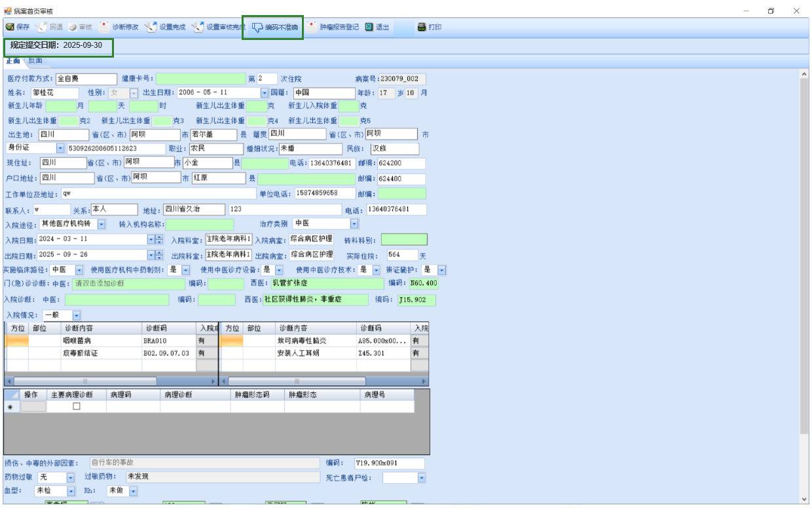The height and width of the screenshot is (508, 812).
Task: Expand the Rh dropdown
Action: point(133,491)
